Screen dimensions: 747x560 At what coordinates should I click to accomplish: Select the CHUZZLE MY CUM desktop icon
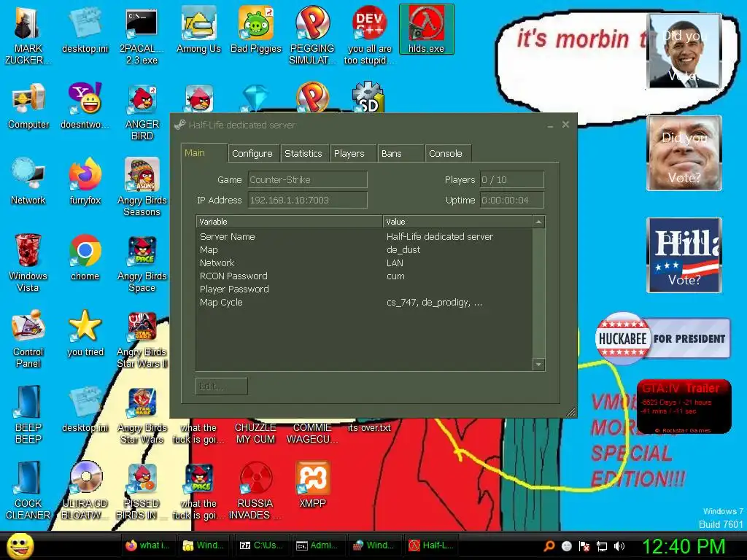point(255,433)
